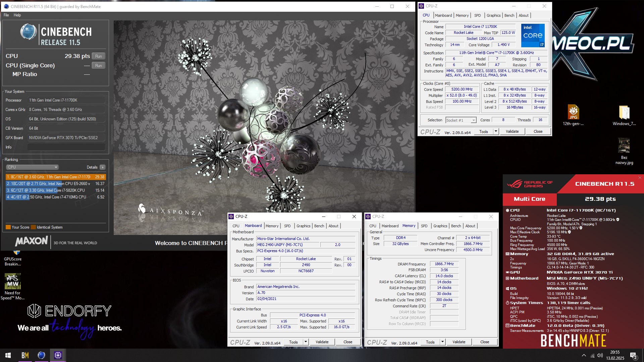
Task: Open About tab in top CPU-Z window
Action: pyautogui.click(x=523, y=15)
